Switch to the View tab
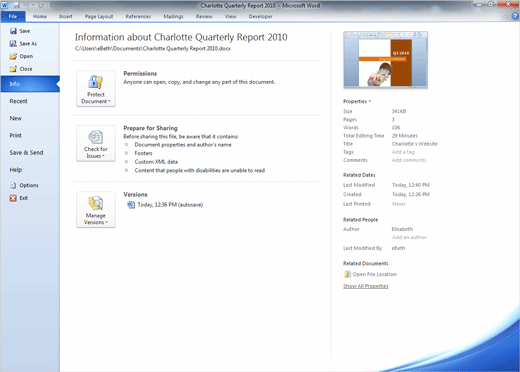Screen dimensions: 520x372 (230, 16)
